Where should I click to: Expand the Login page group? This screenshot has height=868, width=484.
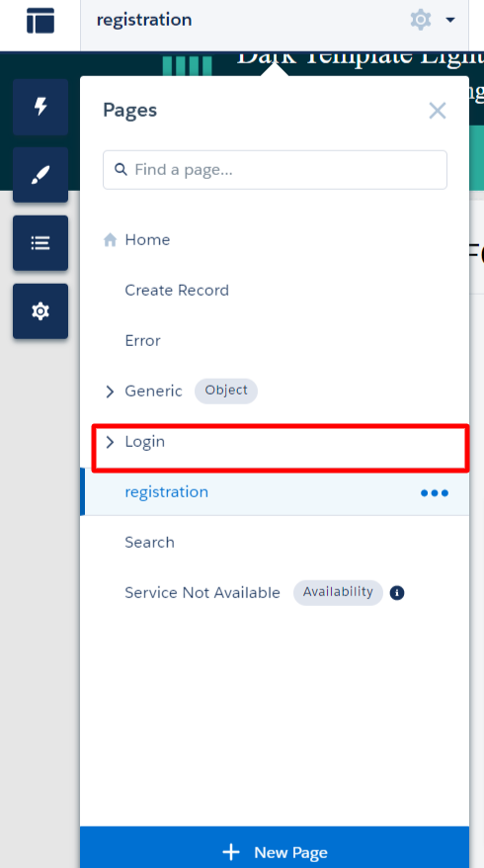point(110,442)
